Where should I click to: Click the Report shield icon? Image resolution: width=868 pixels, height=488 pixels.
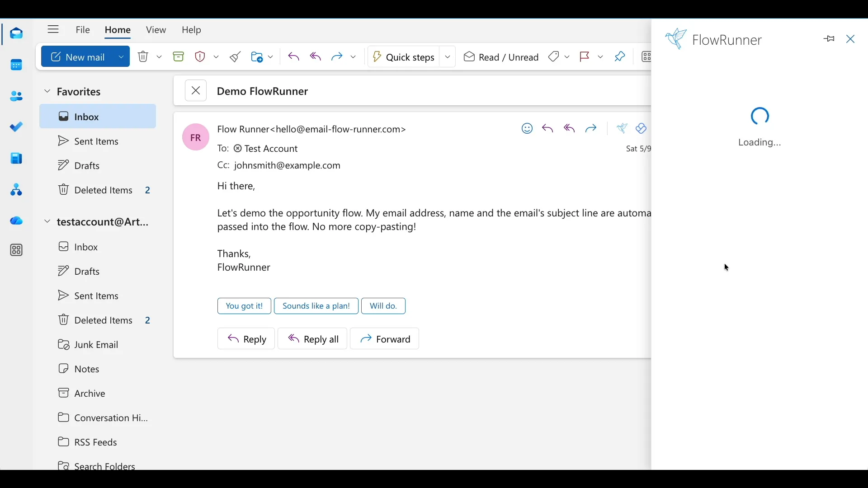click(201, 57)
